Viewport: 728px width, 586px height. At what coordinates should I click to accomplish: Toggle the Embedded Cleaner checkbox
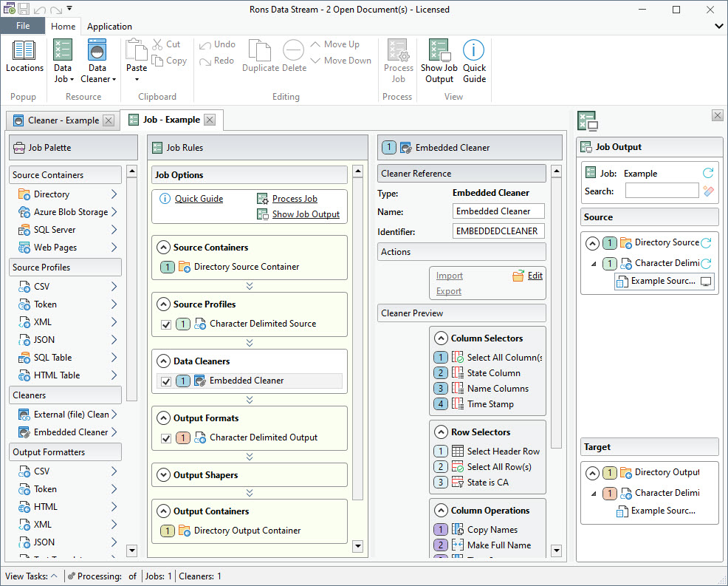[166, 381]
